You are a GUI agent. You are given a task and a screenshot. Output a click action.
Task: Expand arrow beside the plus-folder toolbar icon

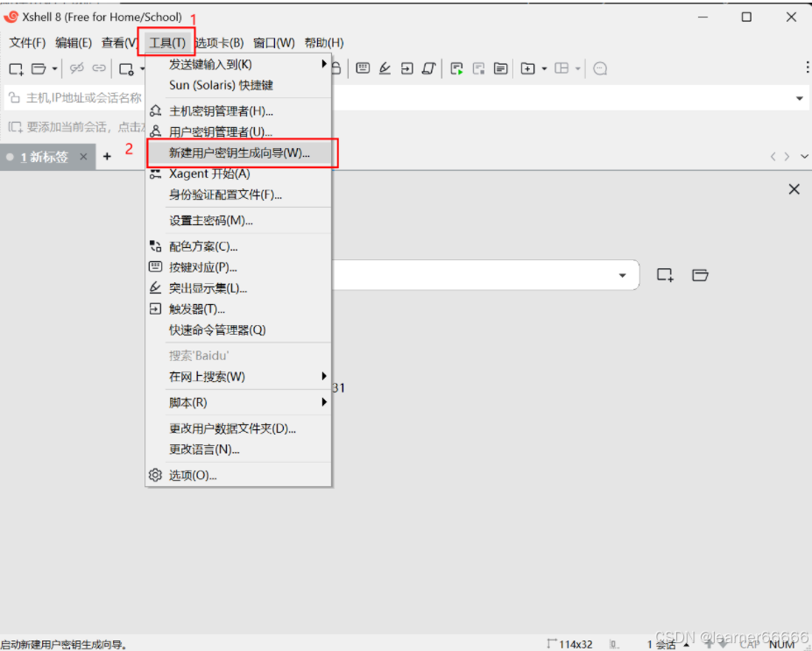point(544,68)
